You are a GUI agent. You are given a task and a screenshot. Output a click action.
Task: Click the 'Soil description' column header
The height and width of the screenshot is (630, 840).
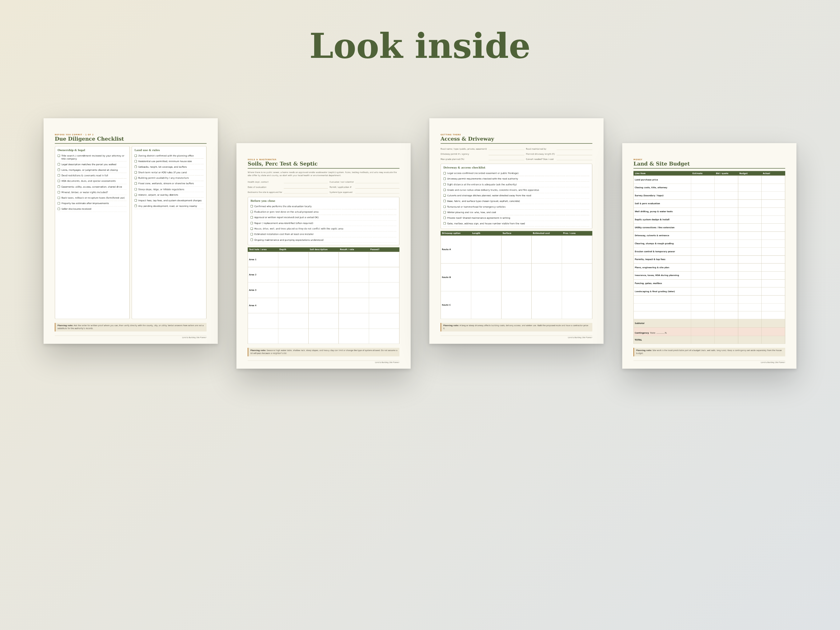[x=319, y=250]
